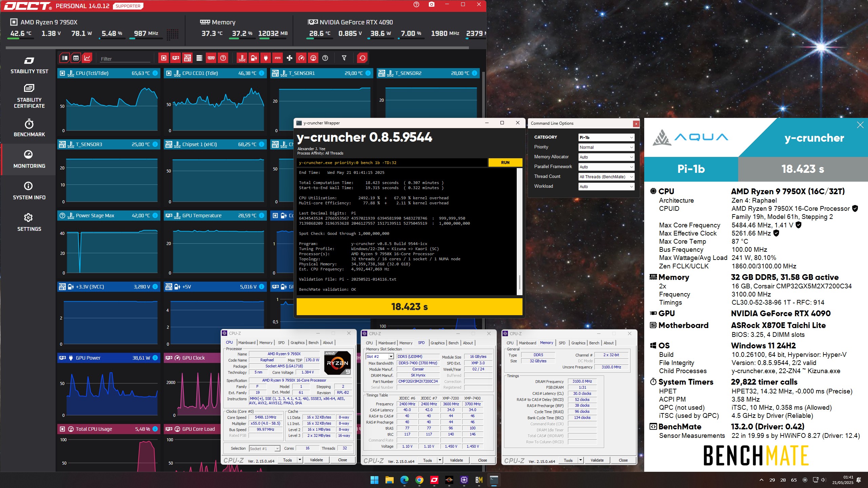The image size is (868, 488).
Task: Show info for T_SENSOR2 card
Action: pos(474,73)
